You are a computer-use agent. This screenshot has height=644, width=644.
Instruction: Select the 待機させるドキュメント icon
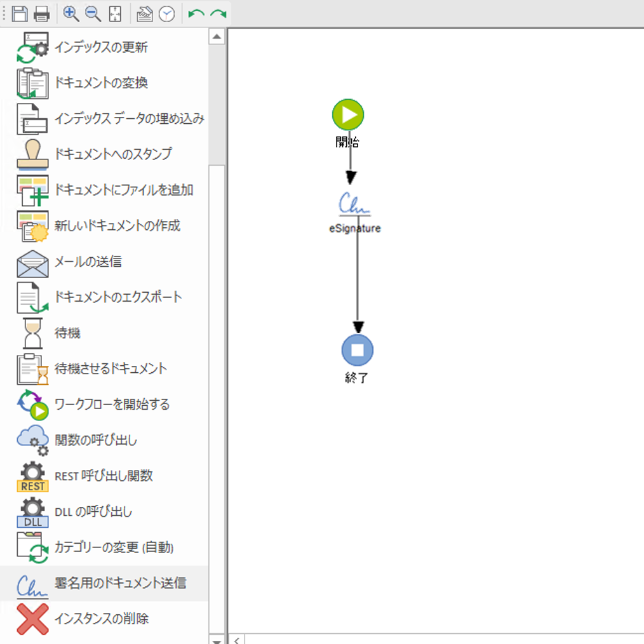(32, 369)
